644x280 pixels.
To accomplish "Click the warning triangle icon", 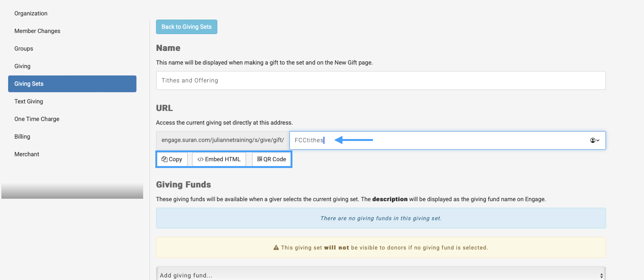I will [276, 248].
